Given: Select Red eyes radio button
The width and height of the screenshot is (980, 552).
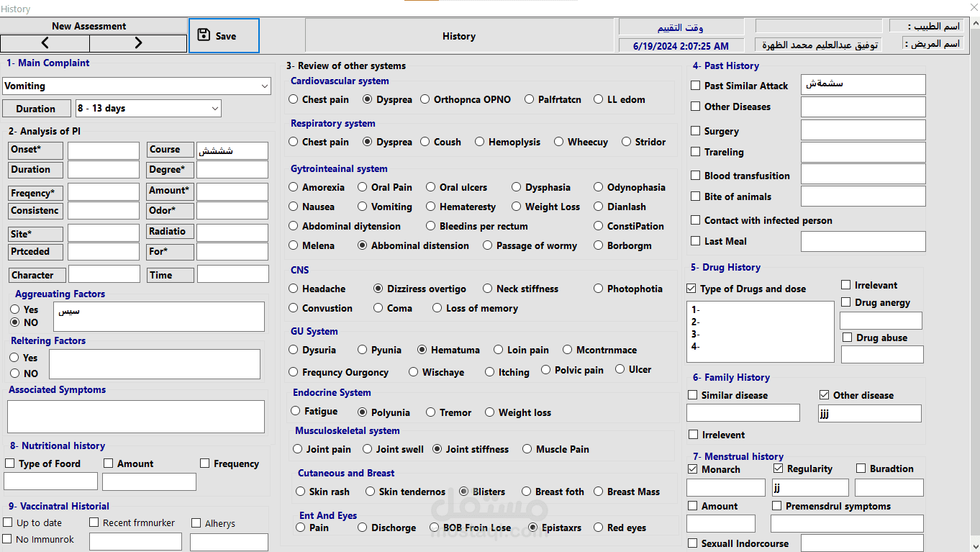Looking at the screenshot, I should pyautogui.click(x=599, y=528).
